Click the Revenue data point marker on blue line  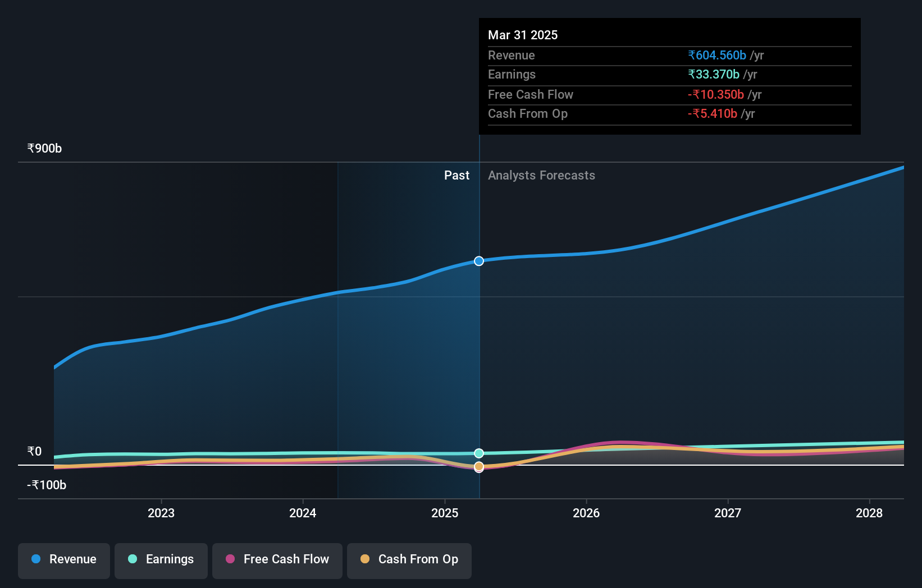tap(479, 261)
